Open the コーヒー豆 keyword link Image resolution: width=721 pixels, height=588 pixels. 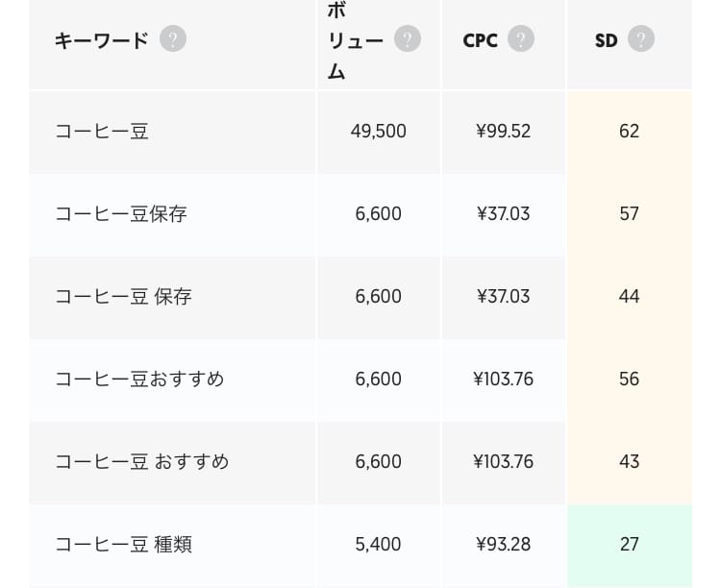coord(102,131)
